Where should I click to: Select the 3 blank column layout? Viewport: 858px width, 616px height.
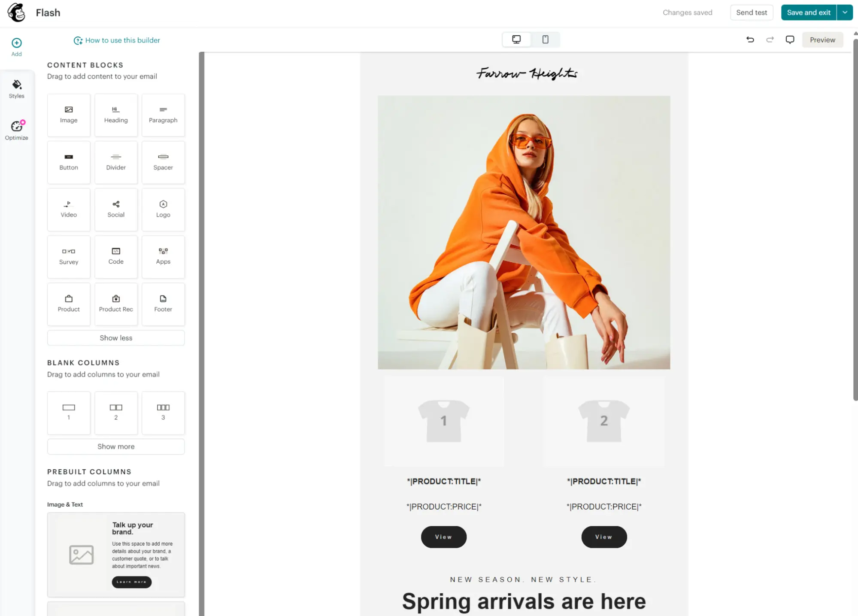pos(163,413)
